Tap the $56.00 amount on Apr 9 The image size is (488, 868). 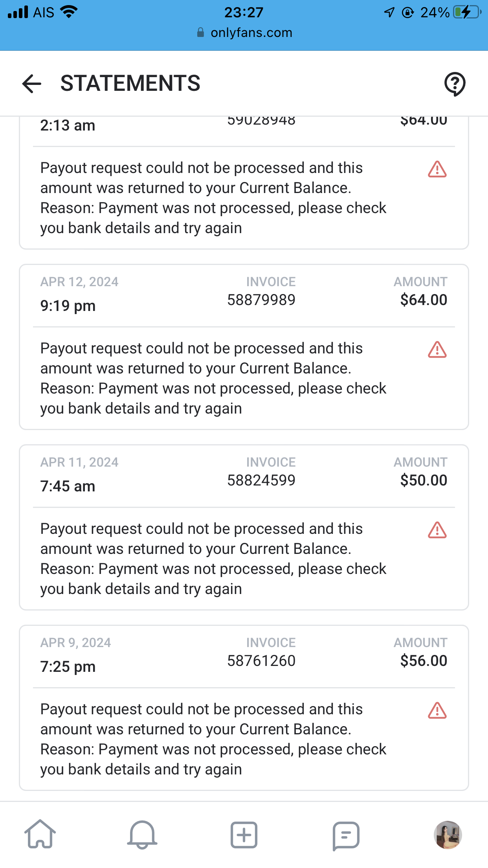tap(424, 661)
